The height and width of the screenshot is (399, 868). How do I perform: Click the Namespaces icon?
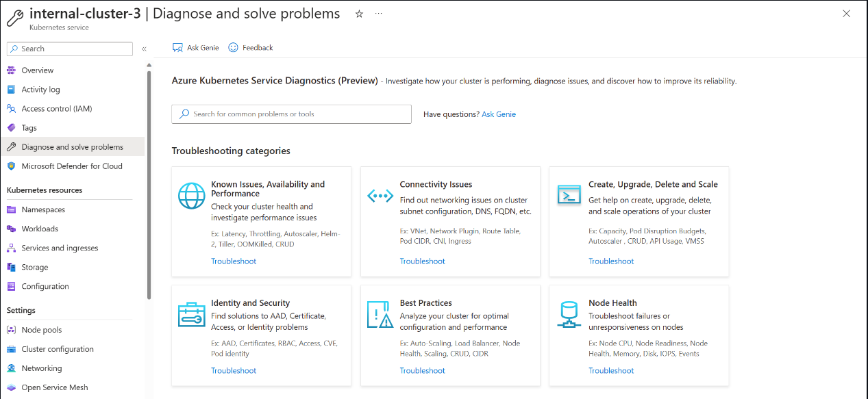tap(11, 210)
